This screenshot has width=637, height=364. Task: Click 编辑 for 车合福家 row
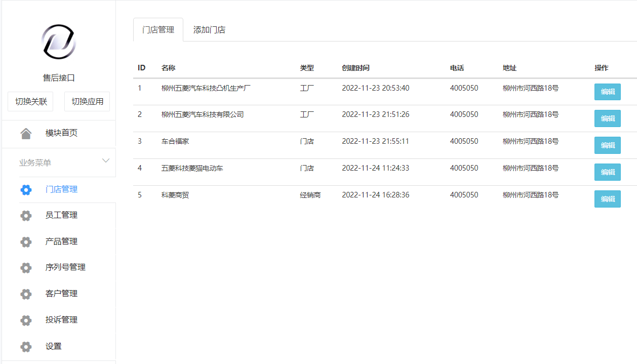click(x=607, y=145)
